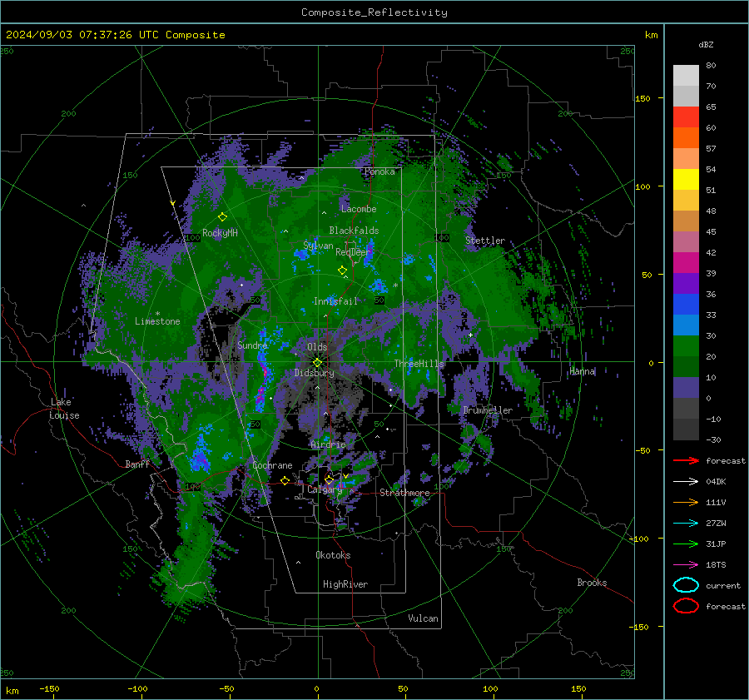
Task: Click the Vulcan label on the map
Action: 423,618
